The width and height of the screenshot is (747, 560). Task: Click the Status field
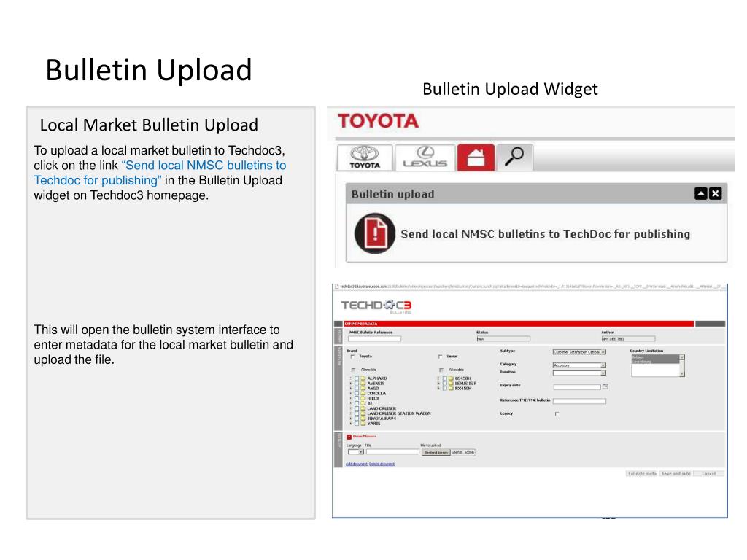503,338
